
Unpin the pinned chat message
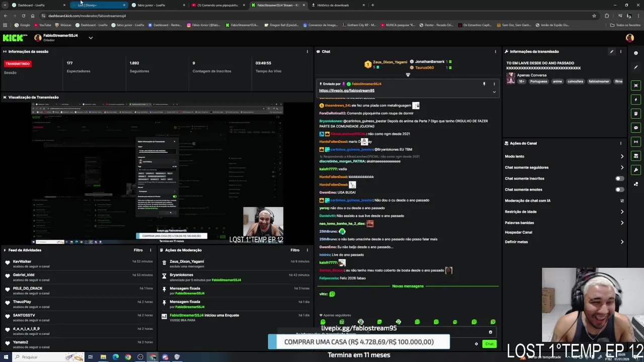(484, 84)
